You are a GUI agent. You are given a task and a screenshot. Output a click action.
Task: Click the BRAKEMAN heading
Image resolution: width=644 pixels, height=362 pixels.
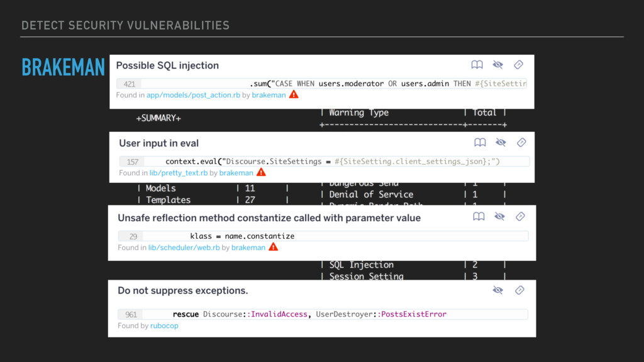click(x=64, y=67)
